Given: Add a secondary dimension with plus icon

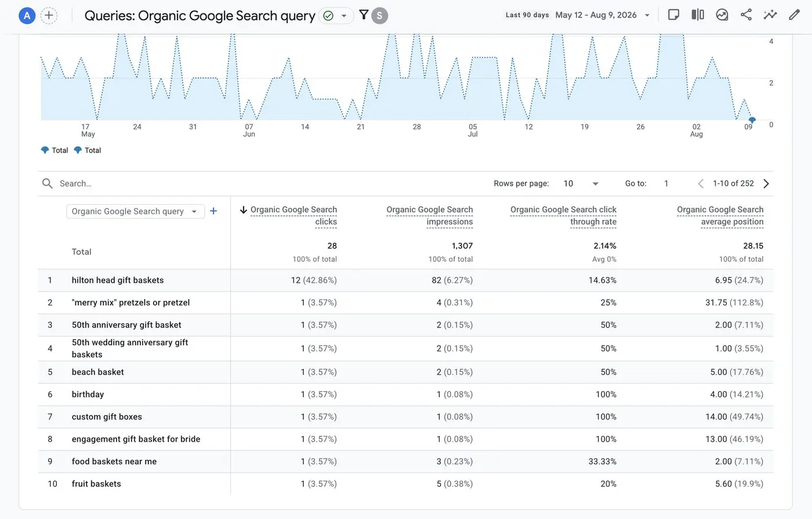Looking at the screenshot, I should [213, 211].
